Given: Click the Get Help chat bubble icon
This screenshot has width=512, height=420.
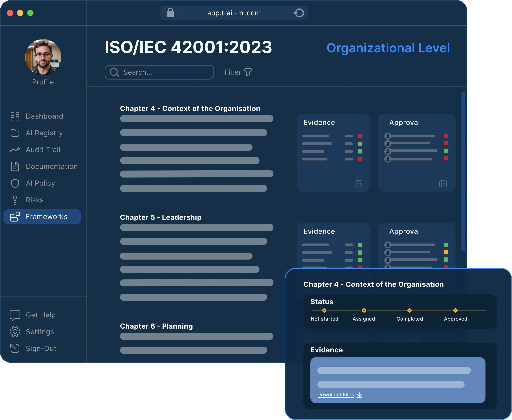Looking at the screenshot, I should pyautogui.click(x=15, y=315).
